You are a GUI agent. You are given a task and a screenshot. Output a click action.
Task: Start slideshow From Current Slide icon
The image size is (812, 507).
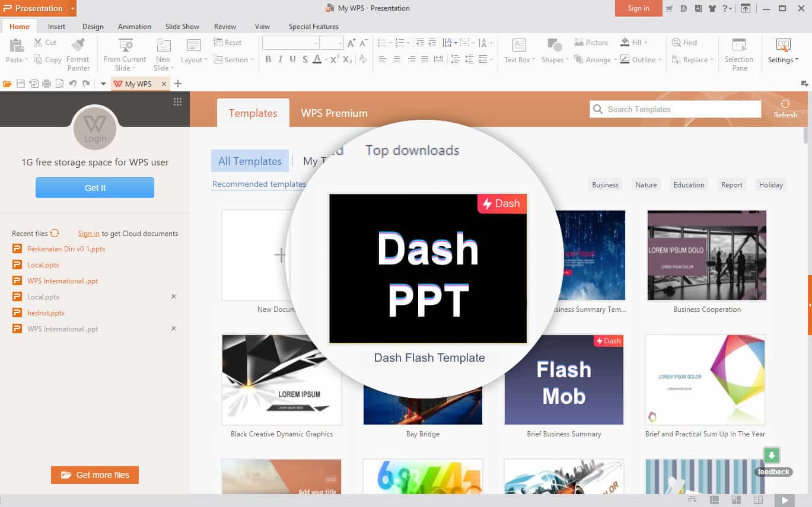click(x=126, y=46)
